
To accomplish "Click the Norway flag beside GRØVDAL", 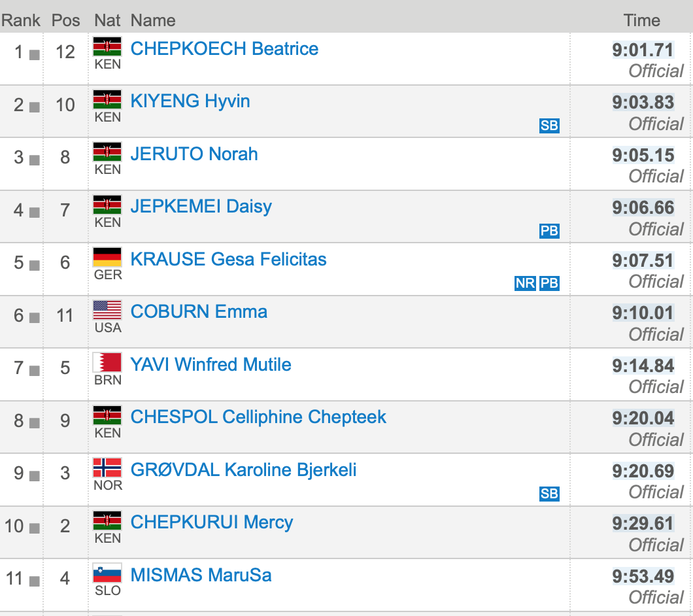I will (107, 468).
